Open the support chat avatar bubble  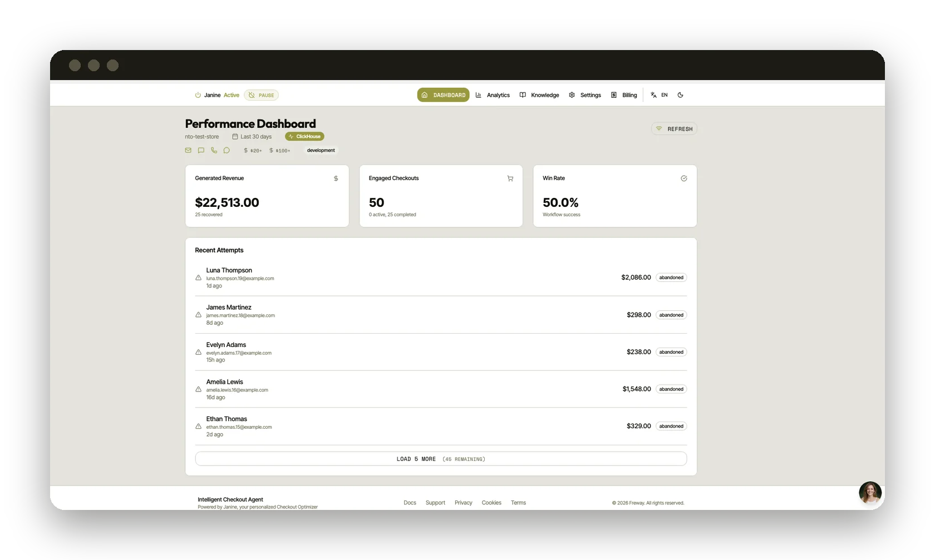click(870, 493)
